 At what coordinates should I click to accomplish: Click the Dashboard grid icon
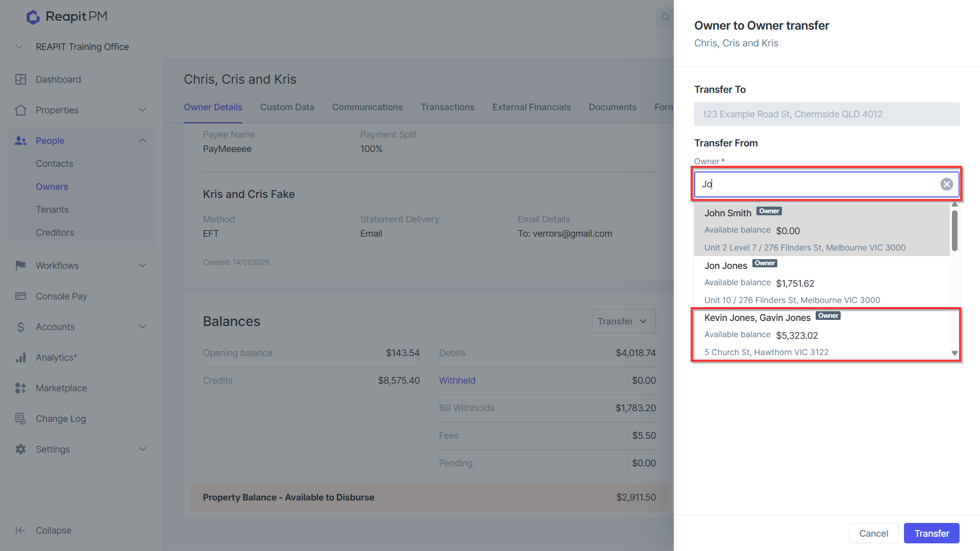[20, 80]
